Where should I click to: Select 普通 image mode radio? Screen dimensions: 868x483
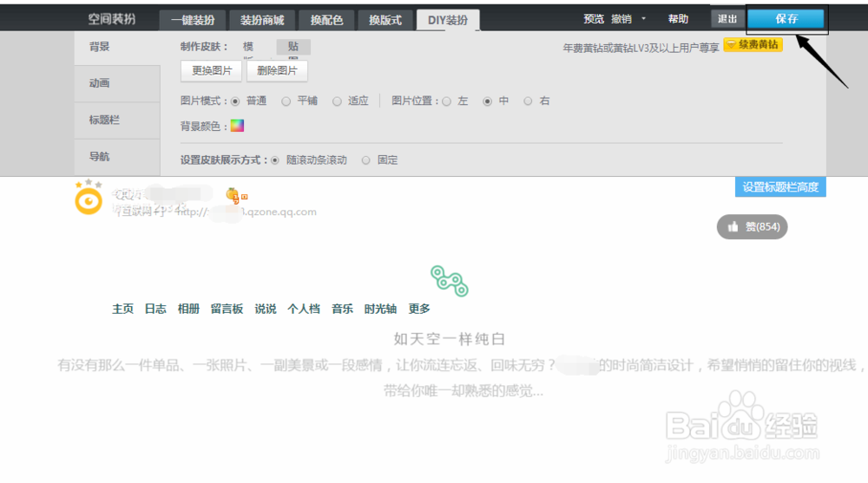click(235, 101)
